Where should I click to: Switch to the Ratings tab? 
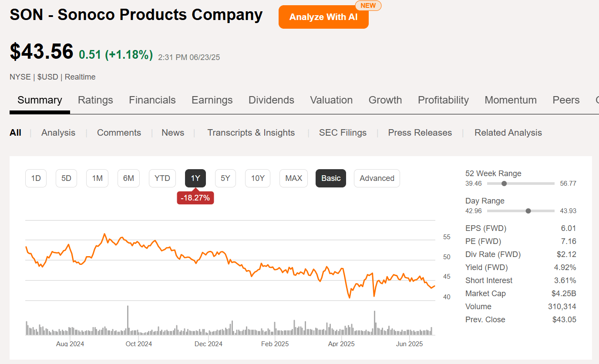tap(95, 100)
